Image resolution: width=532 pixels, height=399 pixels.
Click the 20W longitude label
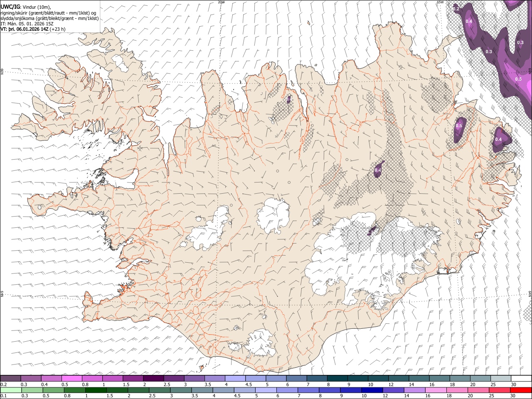tap(221, 2)
